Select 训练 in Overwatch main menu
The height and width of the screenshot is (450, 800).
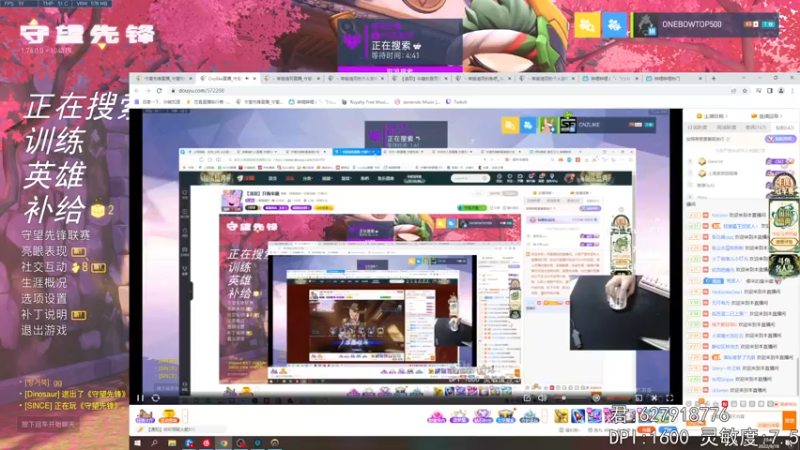pyautogui.click(x=55, y=140)
